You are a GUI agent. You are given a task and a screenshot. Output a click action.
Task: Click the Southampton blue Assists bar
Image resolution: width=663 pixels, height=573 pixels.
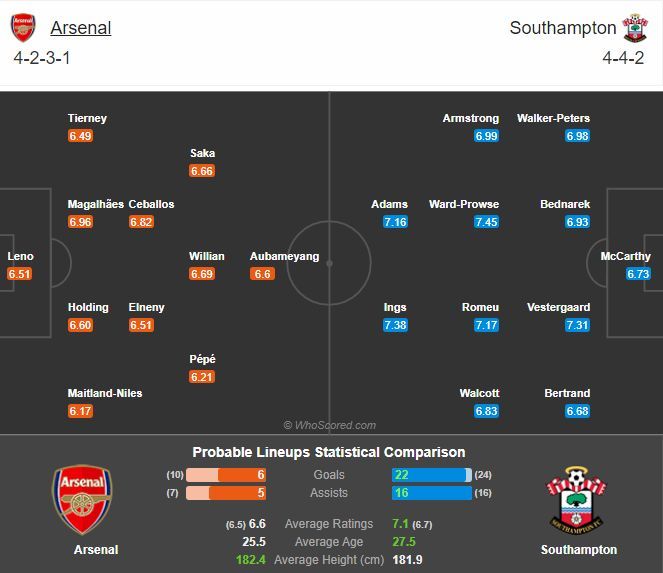430,493
